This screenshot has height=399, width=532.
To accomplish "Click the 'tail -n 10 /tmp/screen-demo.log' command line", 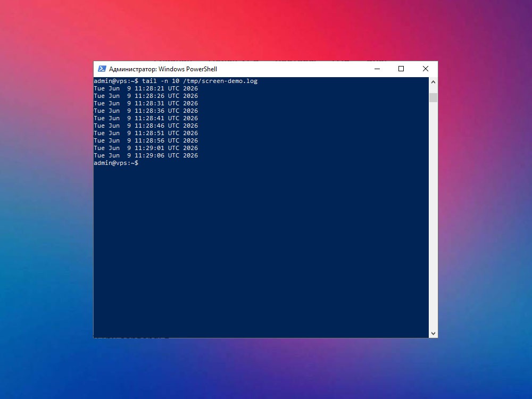I will pos(176,81).
